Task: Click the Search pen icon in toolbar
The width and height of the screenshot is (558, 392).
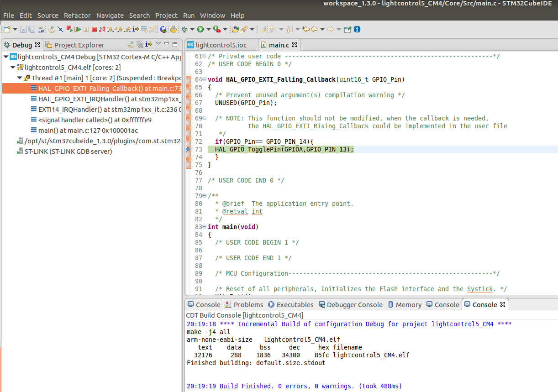Action: point(244,29)
